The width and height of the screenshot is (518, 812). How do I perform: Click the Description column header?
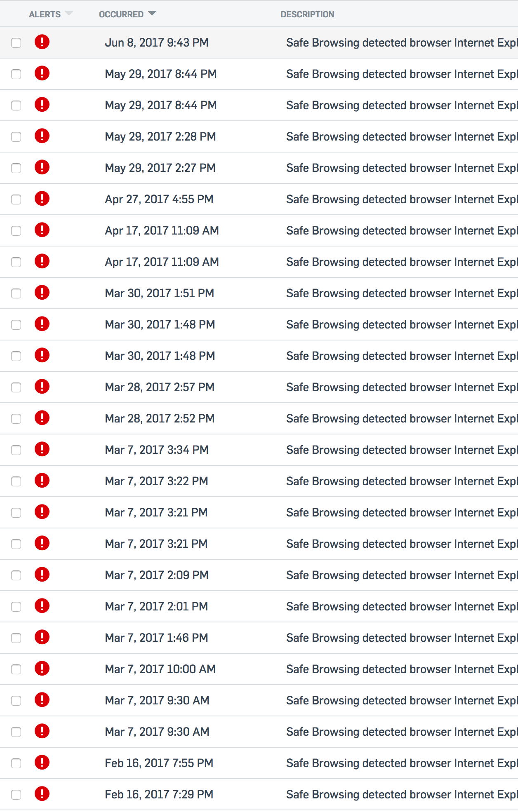pyautogui.click(x=307, y=14)
